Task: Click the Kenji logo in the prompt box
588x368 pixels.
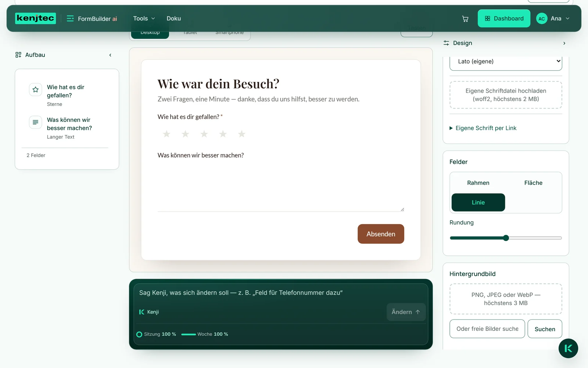Action: 141,312
